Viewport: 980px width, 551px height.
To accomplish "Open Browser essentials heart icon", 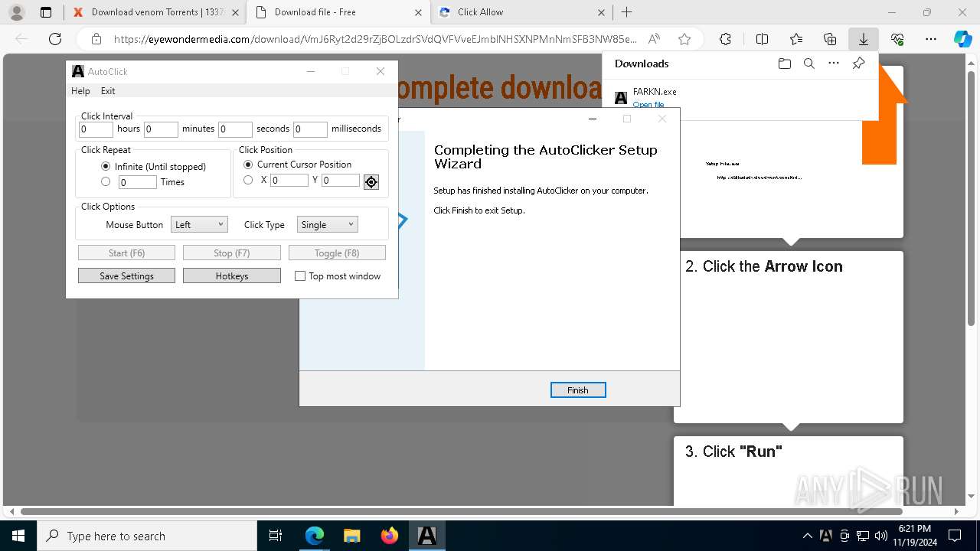I will (897, 39).
